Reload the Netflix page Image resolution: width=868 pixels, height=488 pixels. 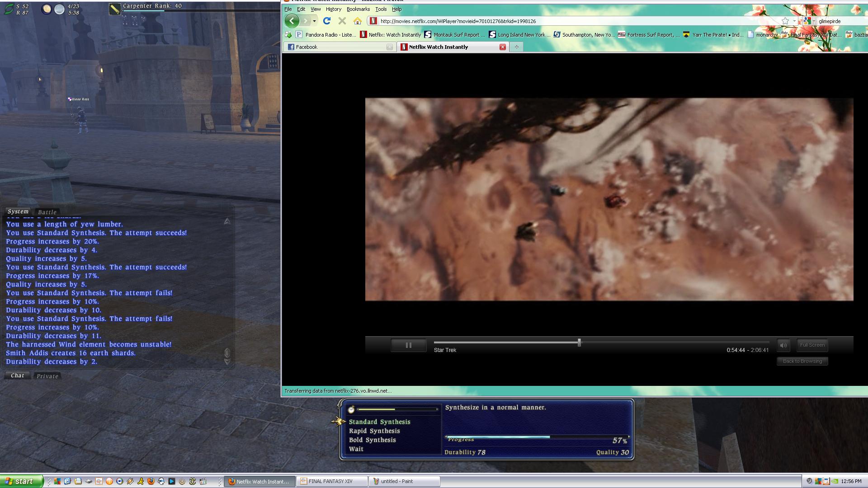click(327, 21)
